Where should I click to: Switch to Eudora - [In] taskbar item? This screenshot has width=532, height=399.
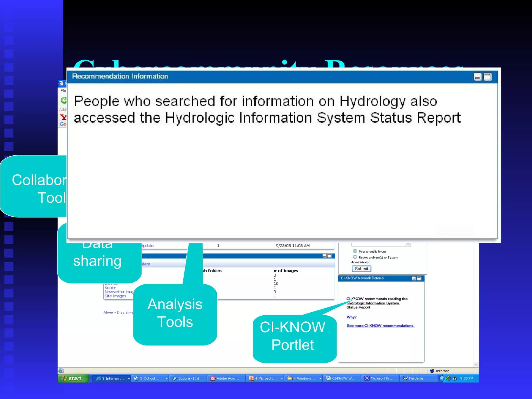188,378
